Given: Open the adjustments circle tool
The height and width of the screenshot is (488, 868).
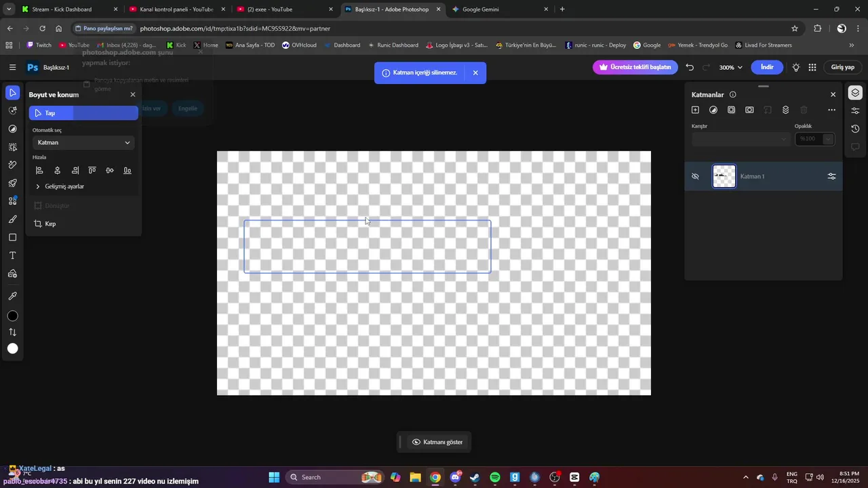Looking at the screenshot, I should (x=12, y=129).
